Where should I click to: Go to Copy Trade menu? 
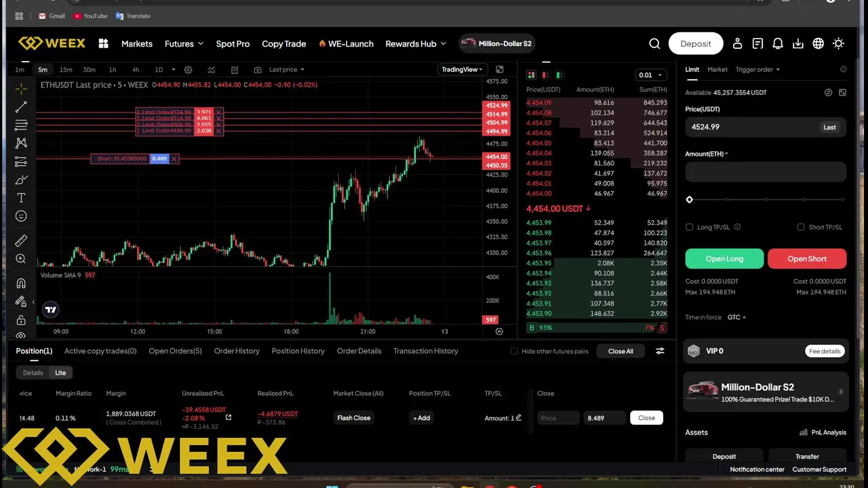[283, 43]
